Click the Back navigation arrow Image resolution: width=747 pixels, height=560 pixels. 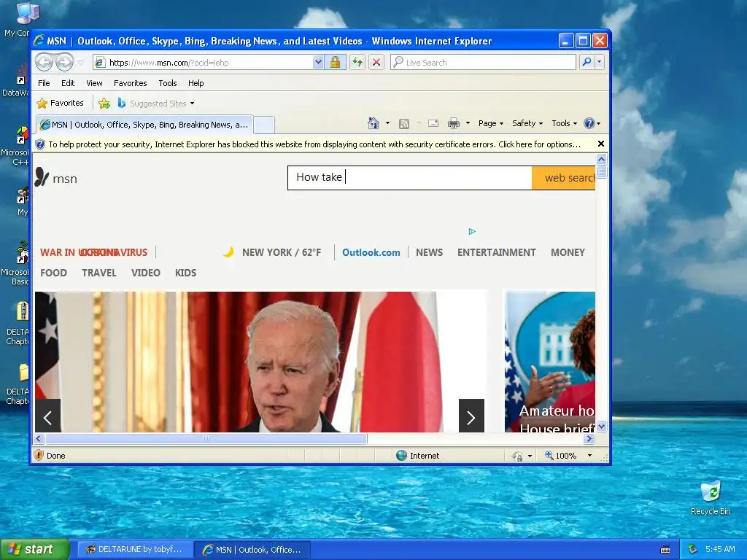coord(44,62)
